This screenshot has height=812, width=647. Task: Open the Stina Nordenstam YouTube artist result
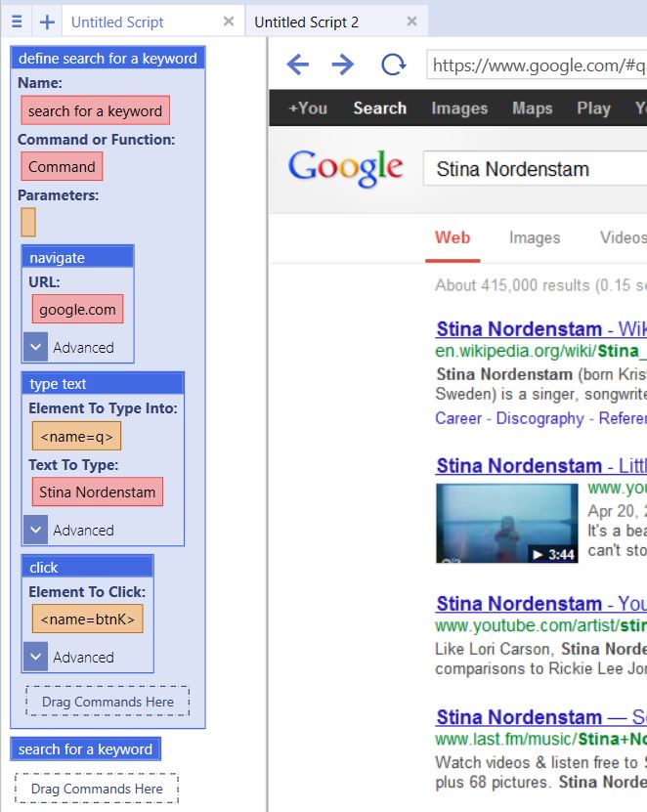[541, 603]
